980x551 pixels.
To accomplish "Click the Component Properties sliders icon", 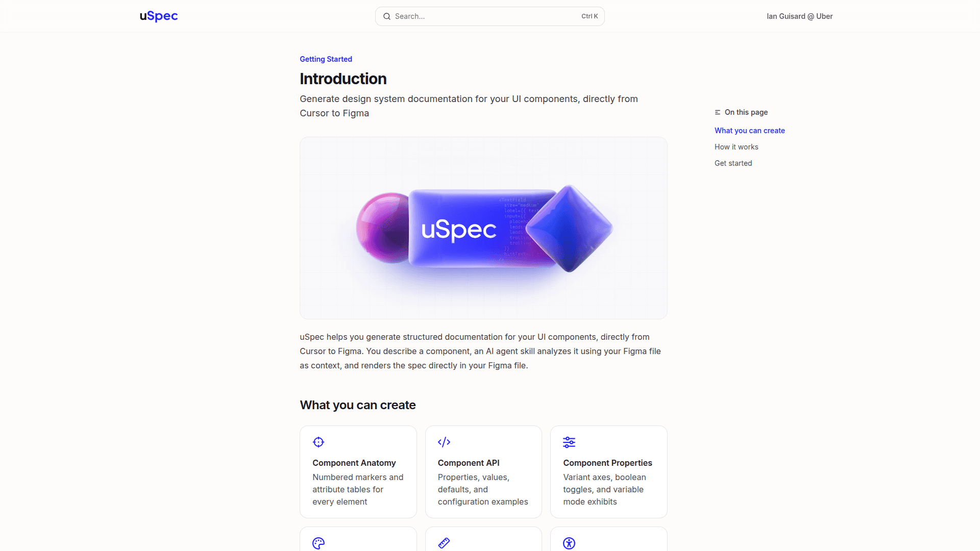I will [x=569, y=442].
